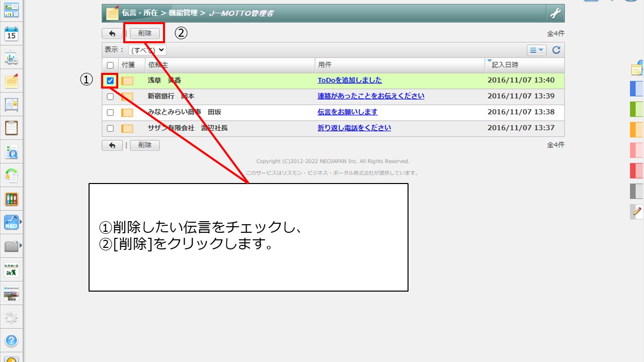Sort by the 記入日時 column header

(x=505, y=65)
